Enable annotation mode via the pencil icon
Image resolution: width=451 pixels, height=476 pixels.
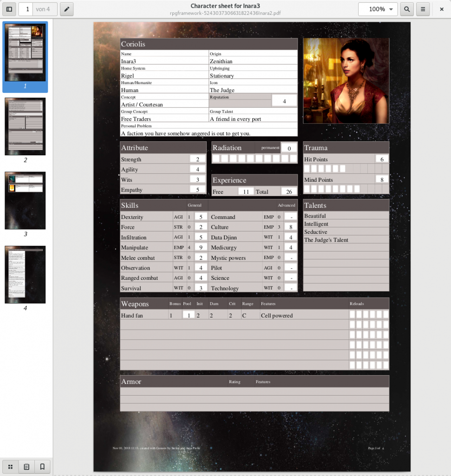tap(66, 9)
